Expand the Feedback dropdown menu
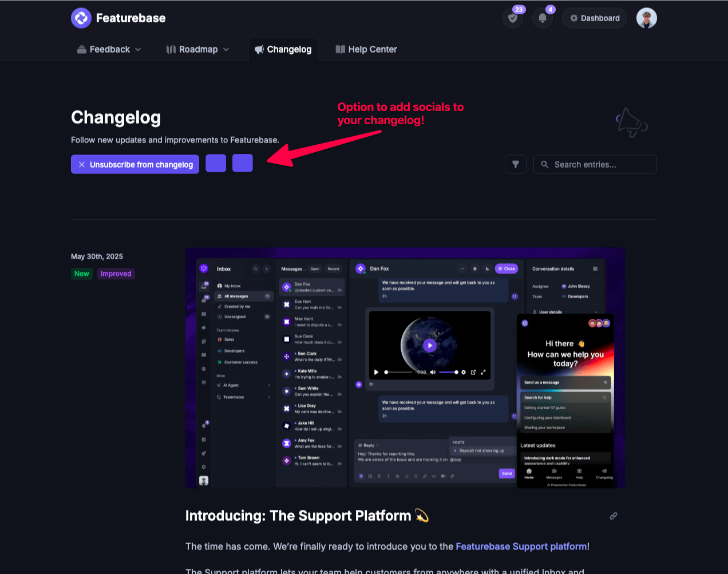 (x=109, y=49)
